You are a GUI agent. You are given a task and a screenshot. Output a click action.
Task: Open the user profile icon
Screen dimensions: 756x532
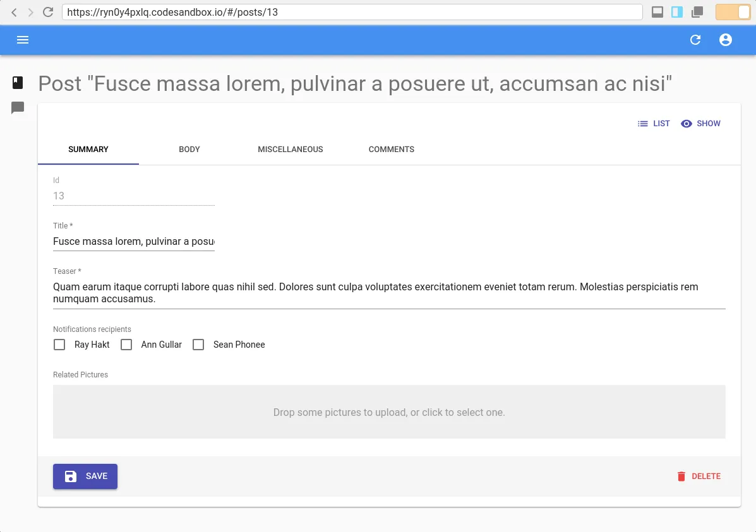click(x=725, y=39)
